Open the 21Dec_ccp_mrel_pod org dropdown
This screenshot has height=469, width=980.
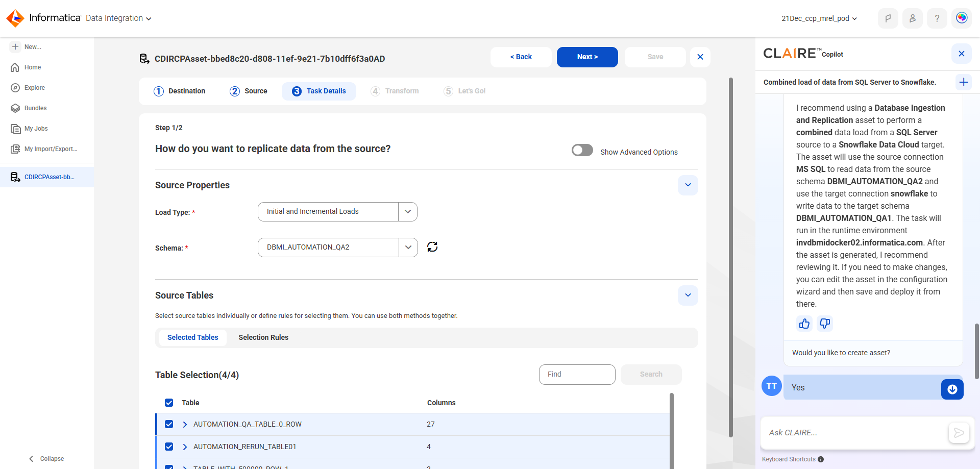pyautogui.click(x=819, y=18)
